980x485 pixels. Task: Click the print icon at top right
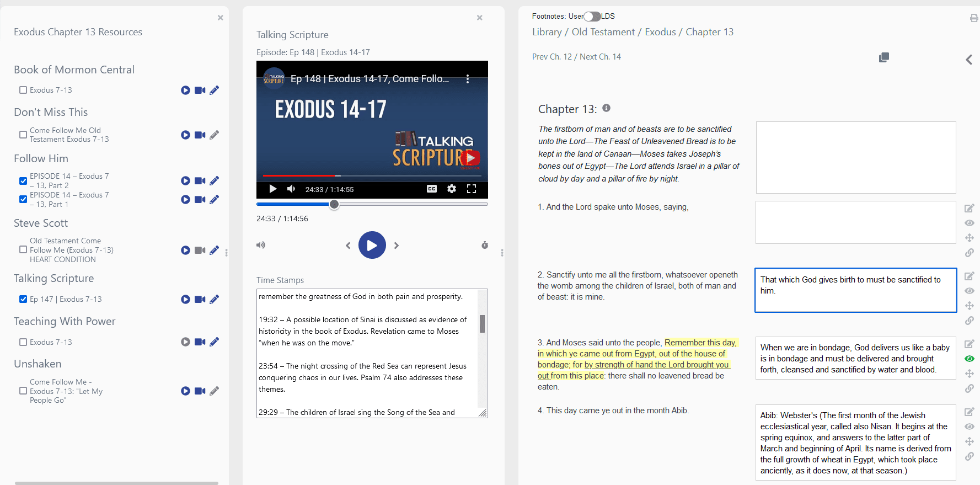pyautogui.click(x=974, y=18)
